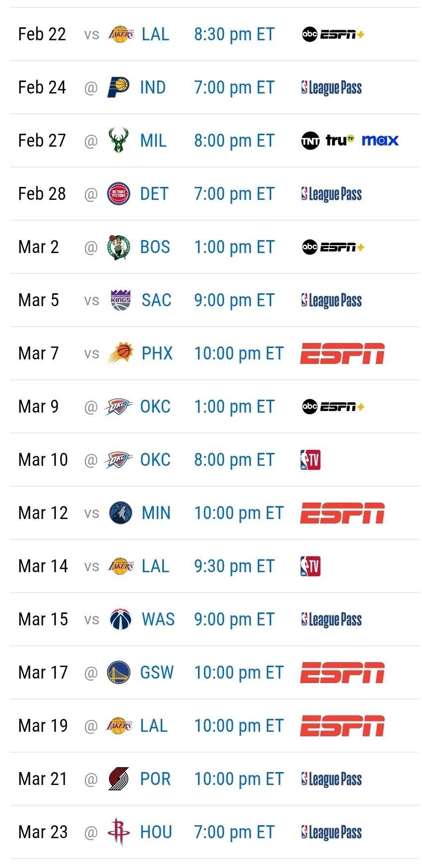Click the Washington Wizards logo
Image resolution: width=422 pixels, height=868 pixels.
[120, 619]
